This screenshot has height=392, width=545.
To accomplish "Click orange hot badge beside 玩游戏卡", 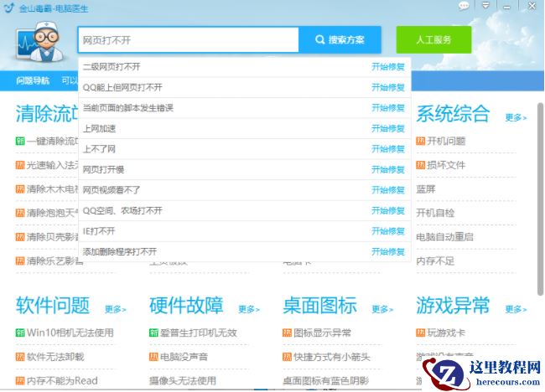I will coord(421,333).
